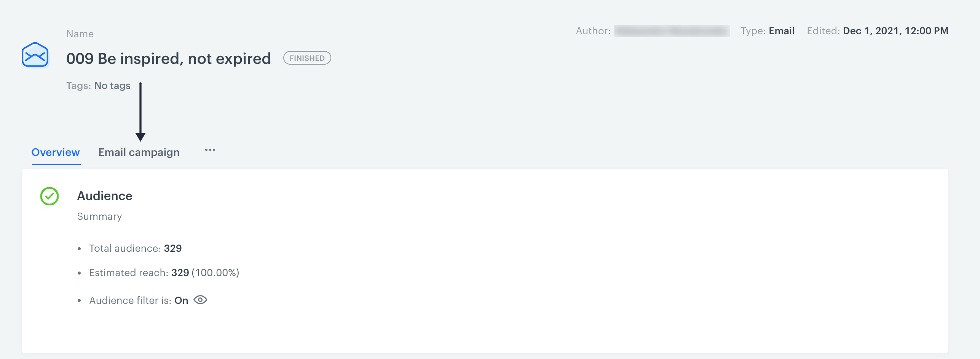Click the Name label above the title
This screenshot has width=980, height=359.
80,33
